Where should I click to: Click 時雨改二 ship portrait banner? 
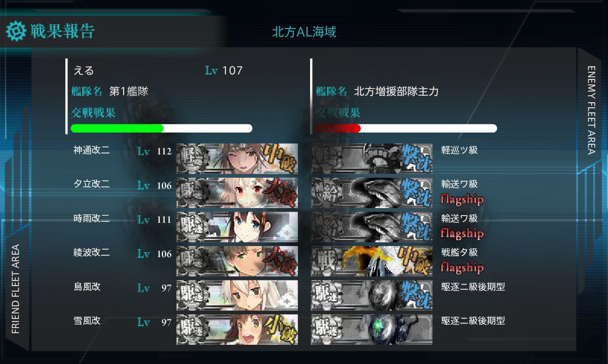click(237, 226)
